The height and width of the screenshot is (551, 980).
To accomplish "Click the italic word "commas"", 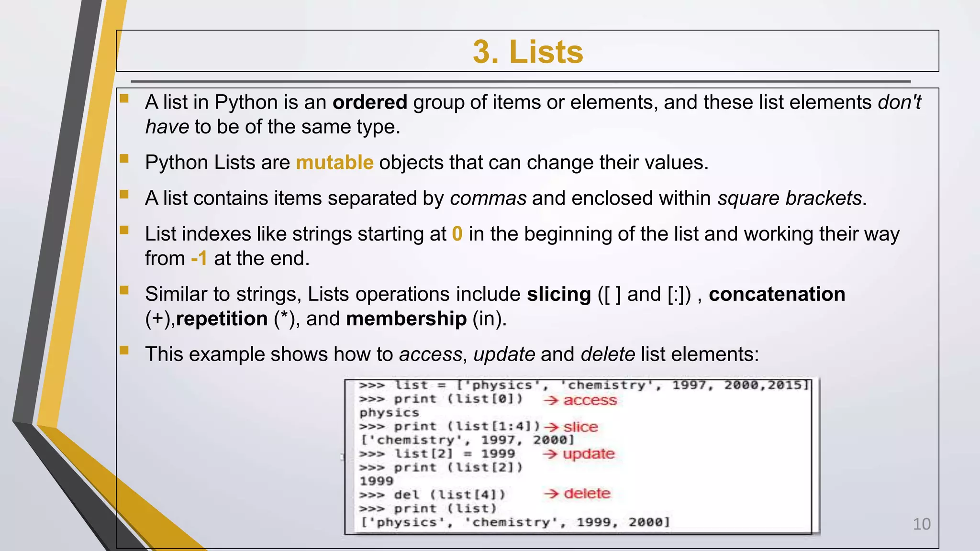I will click(x=488, y=198).
